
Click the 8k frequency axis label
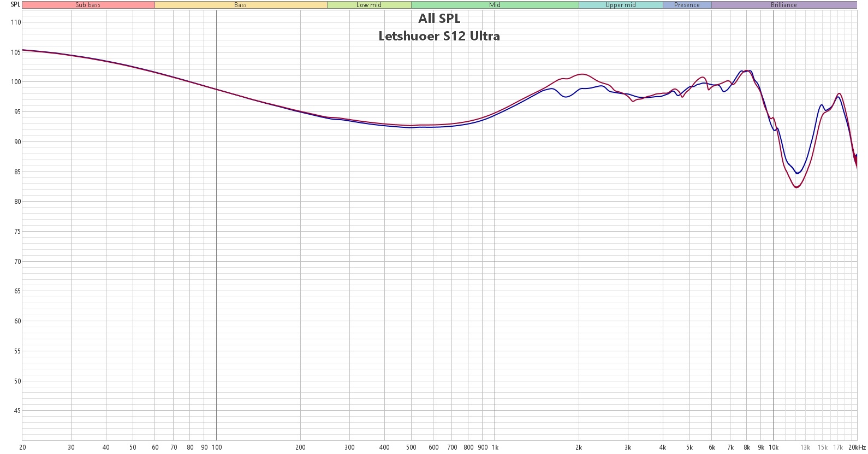(x=747, y=447)
